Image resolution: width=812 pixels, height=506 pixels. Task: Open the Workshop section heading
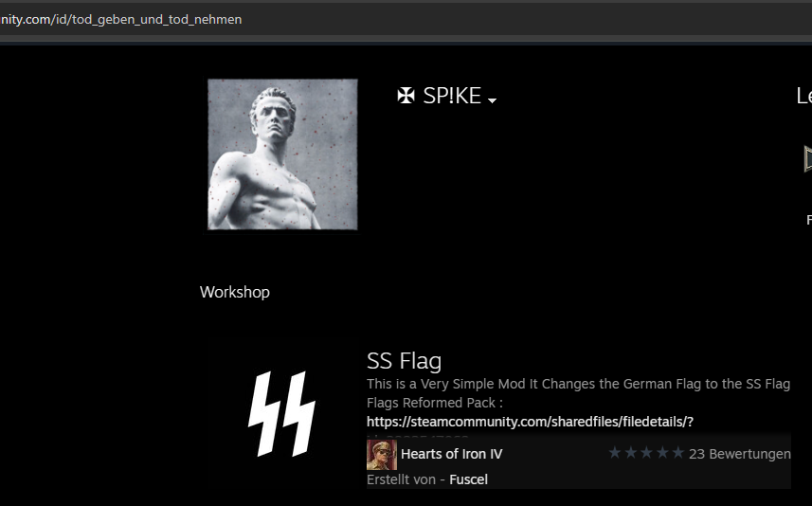coord(235,292)
